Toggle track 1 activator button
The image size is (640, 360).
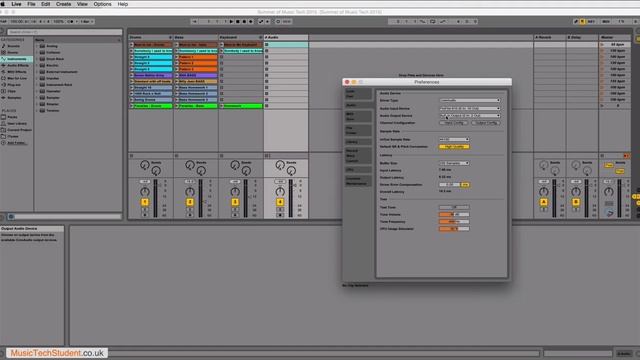click(144, 202)
